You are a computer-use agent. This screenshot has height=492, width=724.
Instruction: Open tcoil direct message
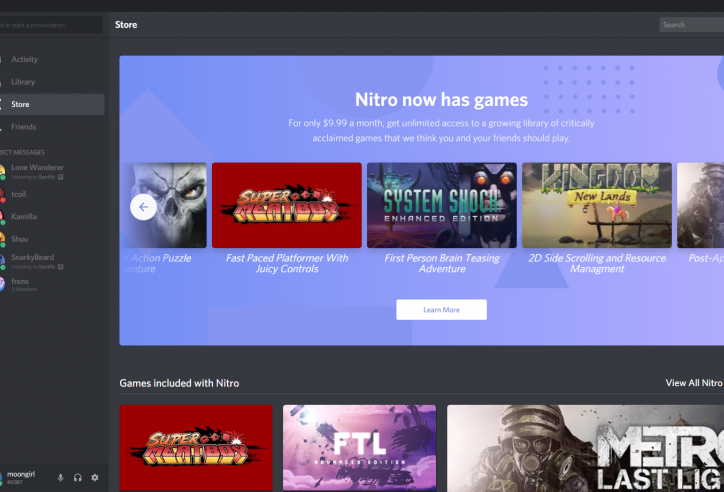point(52,194)
